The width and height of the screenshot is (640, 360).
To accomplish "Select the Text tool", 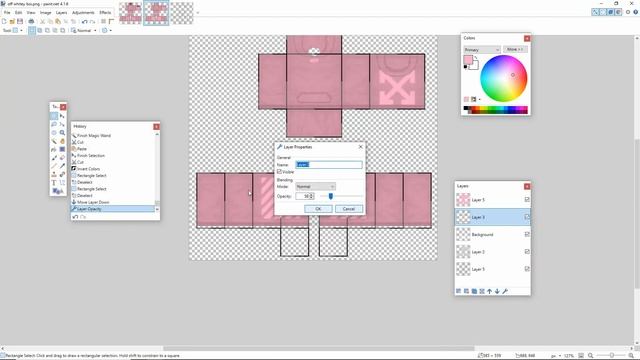I will (x=54, y=183).
